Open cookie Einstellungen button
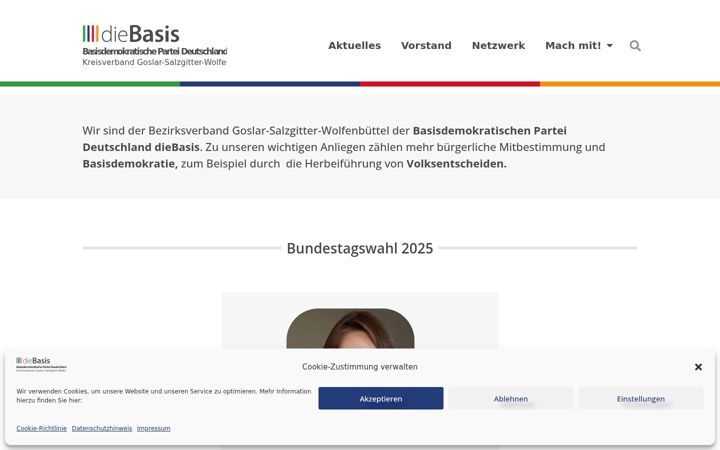 pyautogui.click(x=641, y=399)
